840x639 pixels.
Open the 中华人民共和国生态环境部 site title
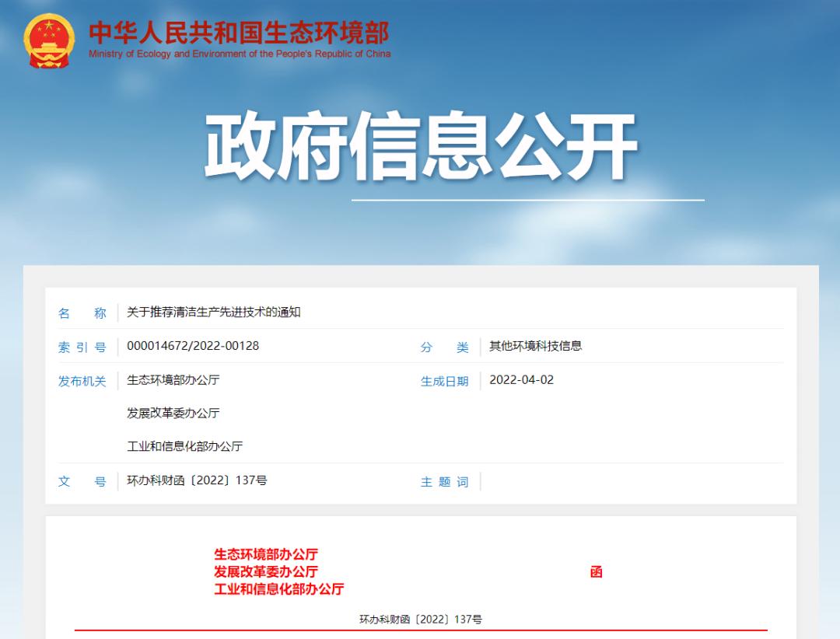coord(239,33)
